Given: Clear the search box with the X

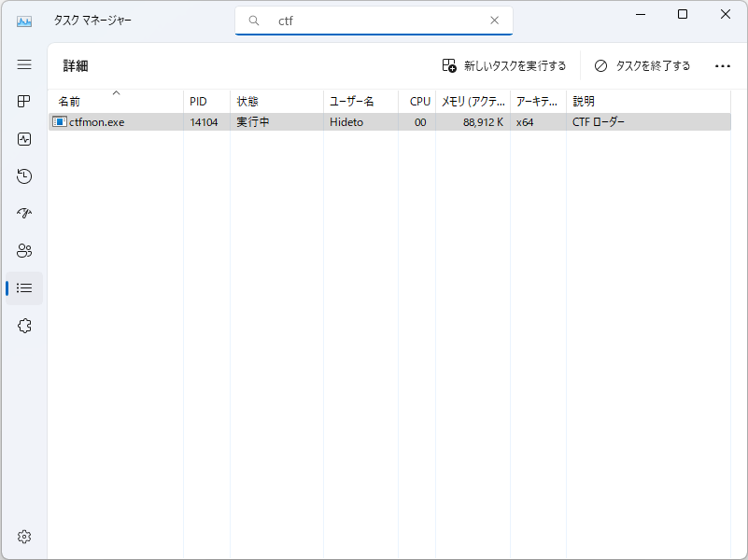Looking at the screenshot, I should [x=494, y=20].
